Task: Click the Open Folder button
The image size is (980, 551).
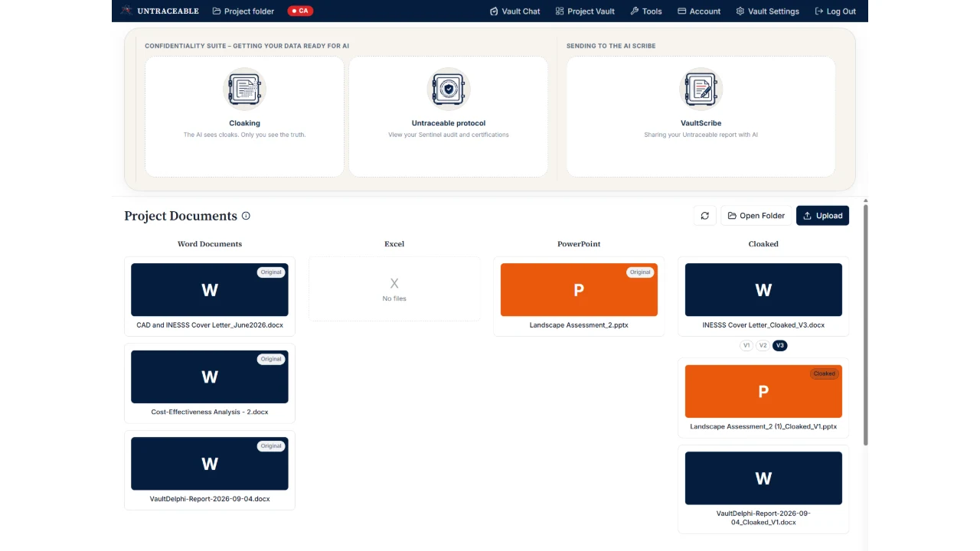Action: click(x=756, y=216)
